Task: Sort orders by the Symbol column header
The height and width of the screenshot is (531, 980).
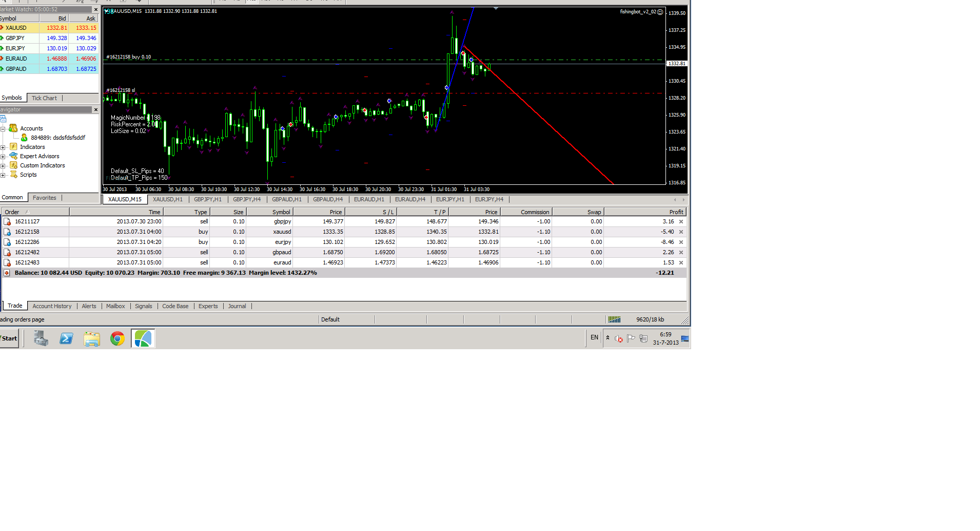Action: coord(269,212)
